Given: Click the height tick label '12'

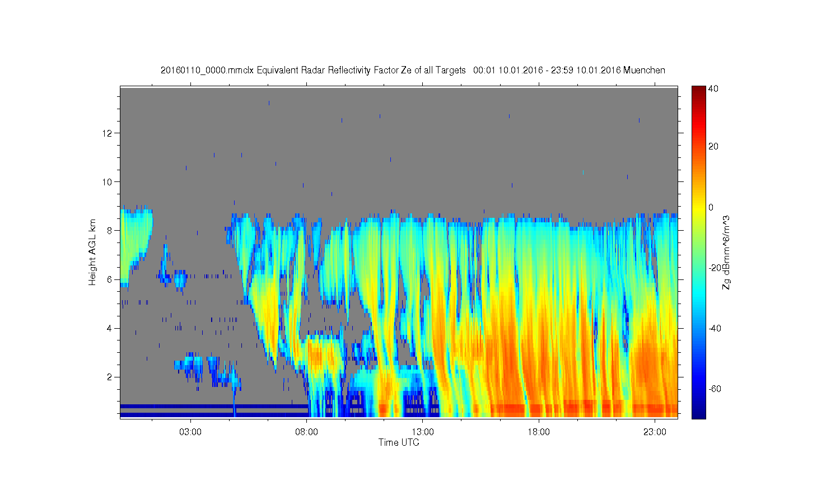Looking at the screenshot, I should point(108,133).
